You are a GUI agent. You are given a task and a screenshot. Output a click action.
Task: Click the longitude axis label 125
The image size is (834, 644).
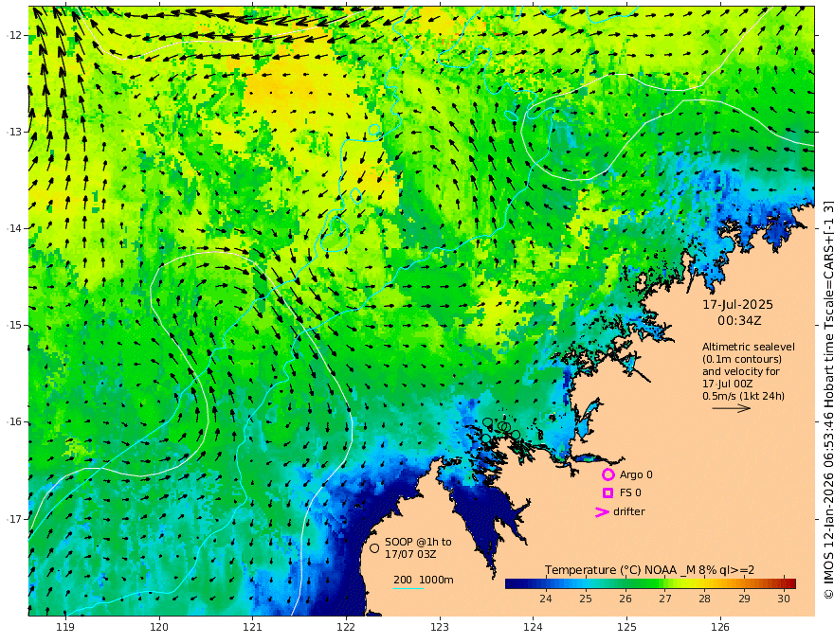(x=627, y=628)
